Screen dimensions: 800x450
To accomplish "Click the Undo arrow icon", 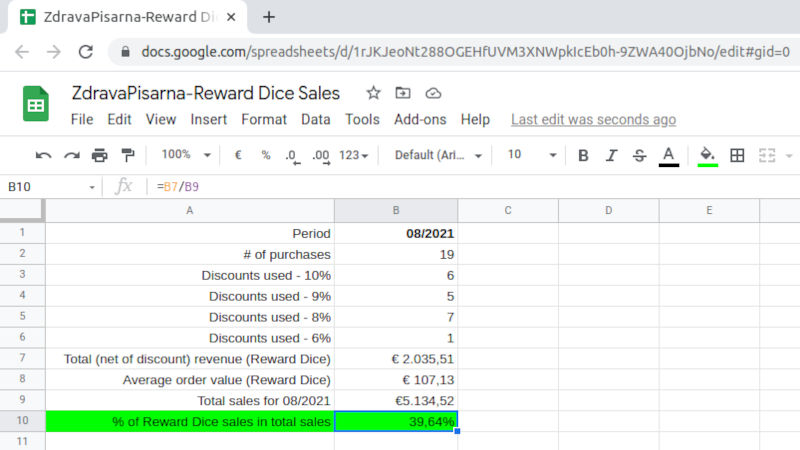I will [43, 155].
